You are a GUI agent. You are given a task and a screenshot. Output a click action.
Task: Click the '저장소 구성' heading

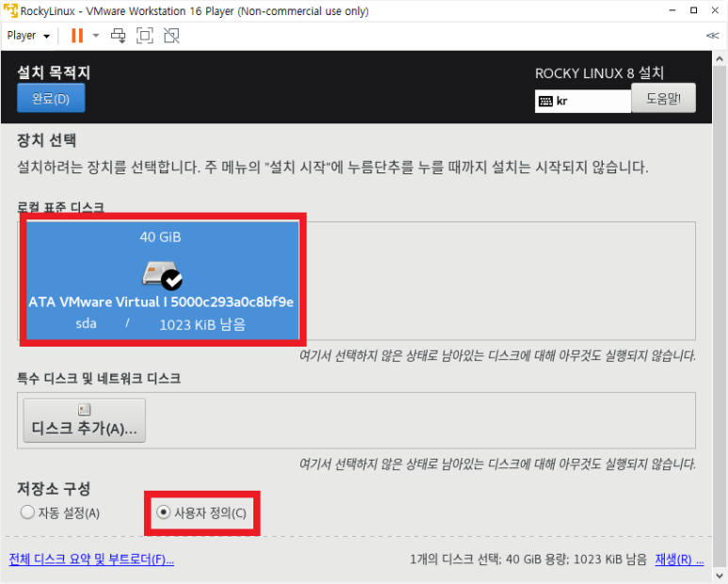tap(54, 488)
